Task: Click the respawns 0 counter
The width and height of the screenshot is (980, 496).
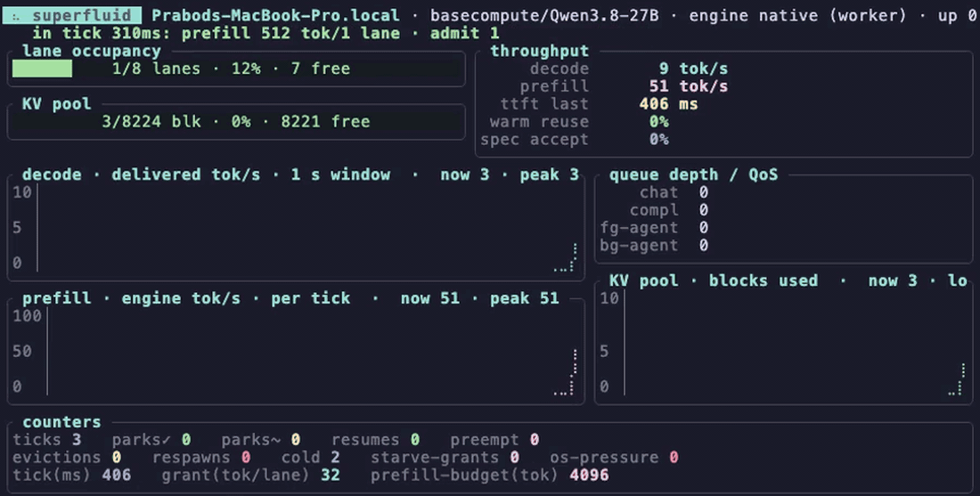Action: coord(201,458)
